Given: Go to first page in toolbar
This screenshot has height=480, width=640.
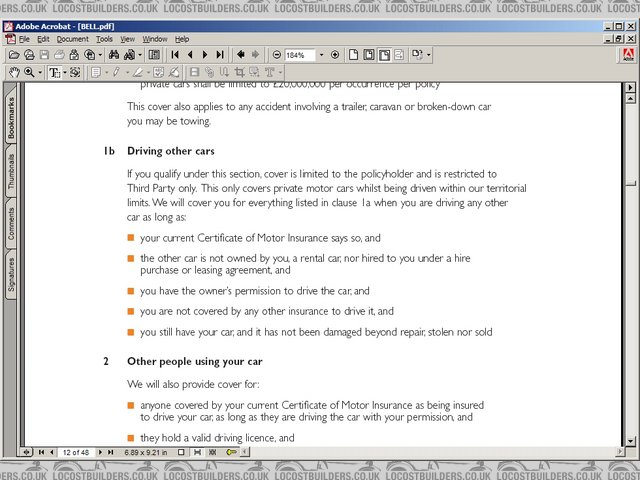Looking at the screenshot, I should coord(175,54).
